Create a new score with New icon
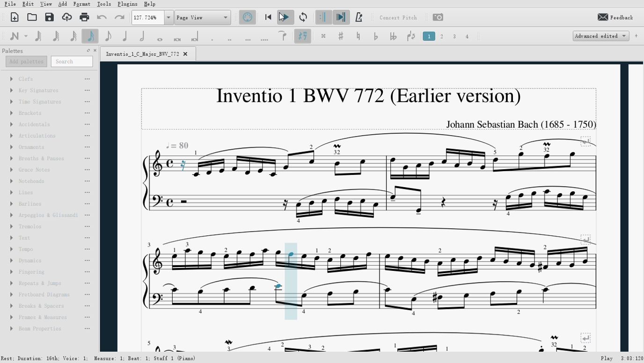The image size is (644, 363). click(x=15, y=17)
